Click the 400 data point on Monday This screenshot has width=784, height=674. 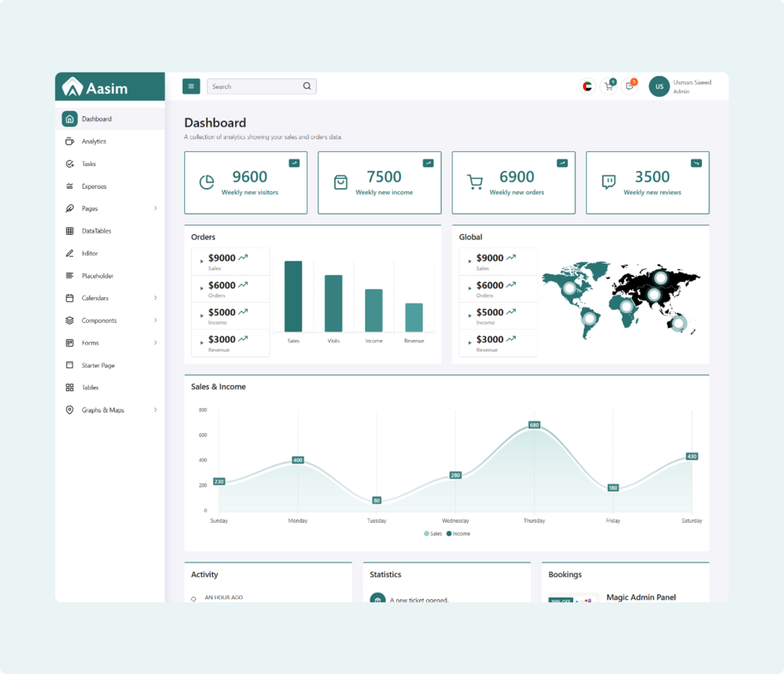click(297, 460)
